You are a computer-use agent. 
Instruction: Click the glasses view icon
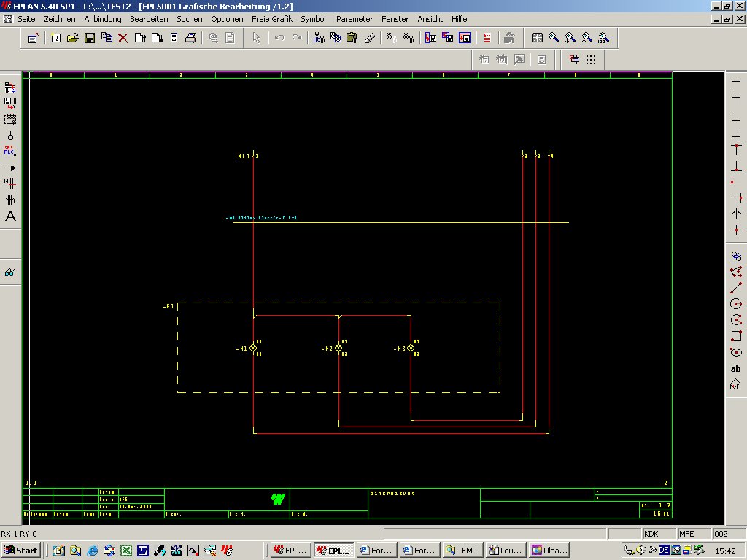coord(10,273)
